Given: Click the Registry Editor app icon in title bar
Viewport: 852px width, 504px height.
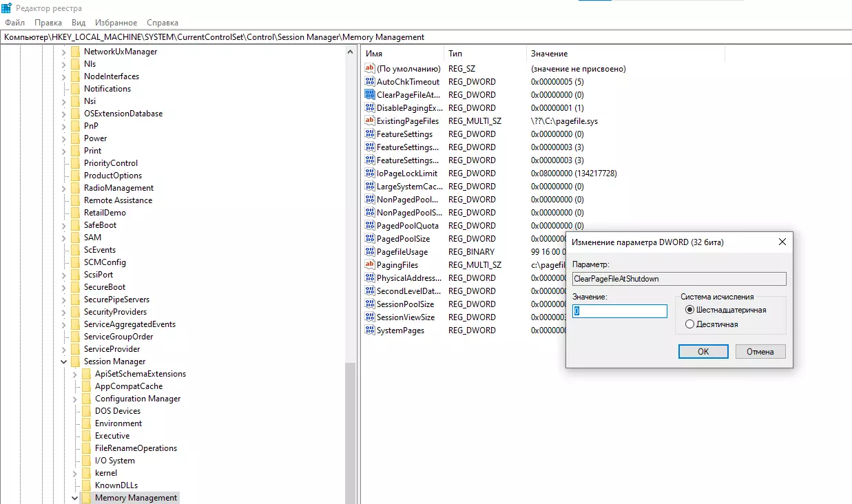Looking at the screenshot, I should click(6, 8).
